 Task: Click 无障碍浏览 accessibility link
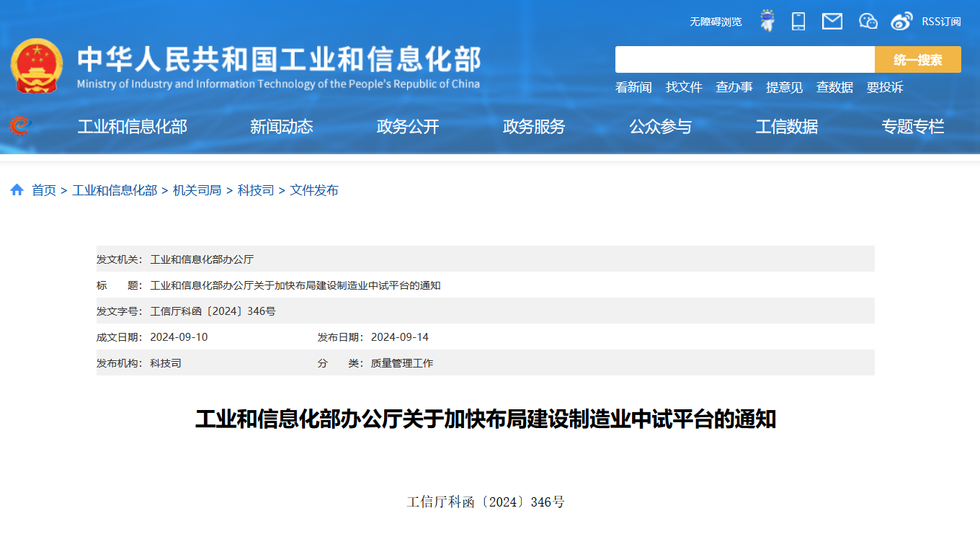click(716, 22)
